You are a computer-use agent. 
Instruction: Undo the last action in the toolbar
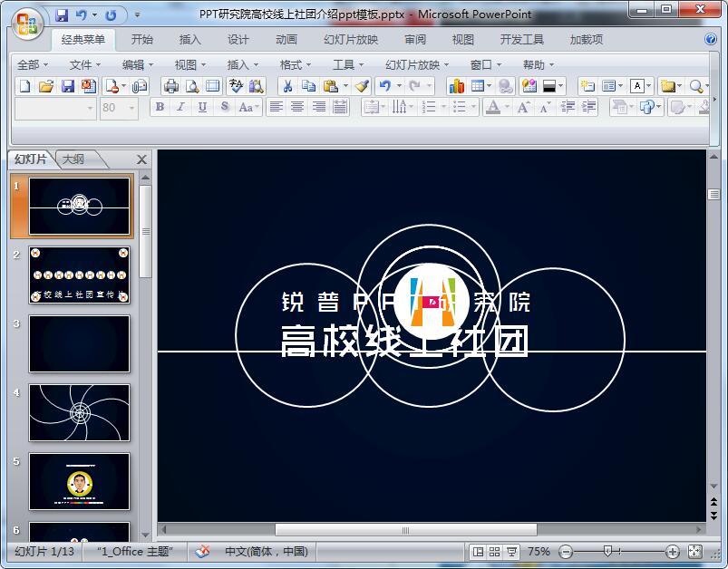384,86
